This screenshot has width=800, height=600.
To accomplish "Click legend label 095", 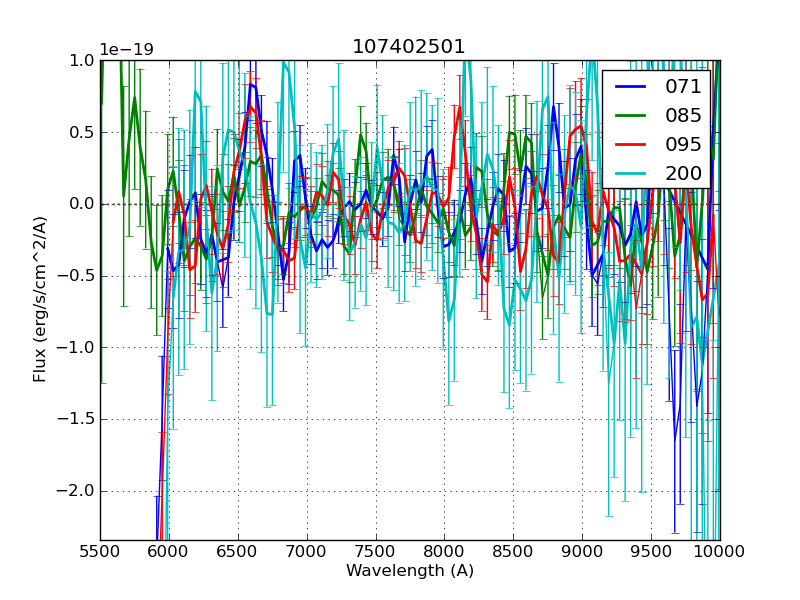I will pos(683,144).
